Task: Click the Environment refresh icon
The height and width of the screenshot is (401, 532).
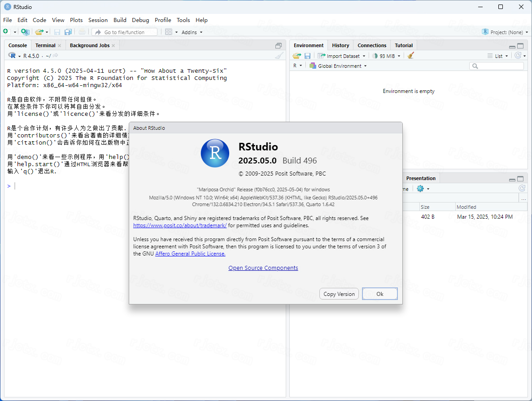Action: [518, 55]
